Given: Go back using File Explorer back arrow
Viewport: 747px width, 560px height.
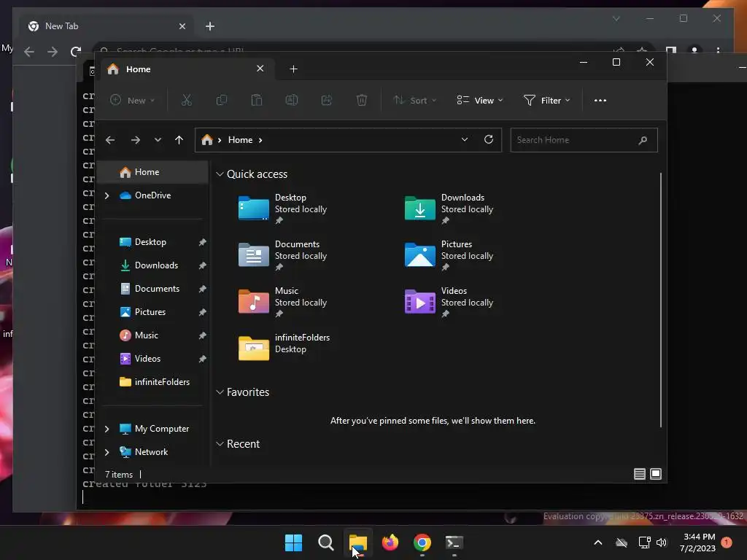Looking at the screenshot, I should pyautogui.click(x=110, y=140).
